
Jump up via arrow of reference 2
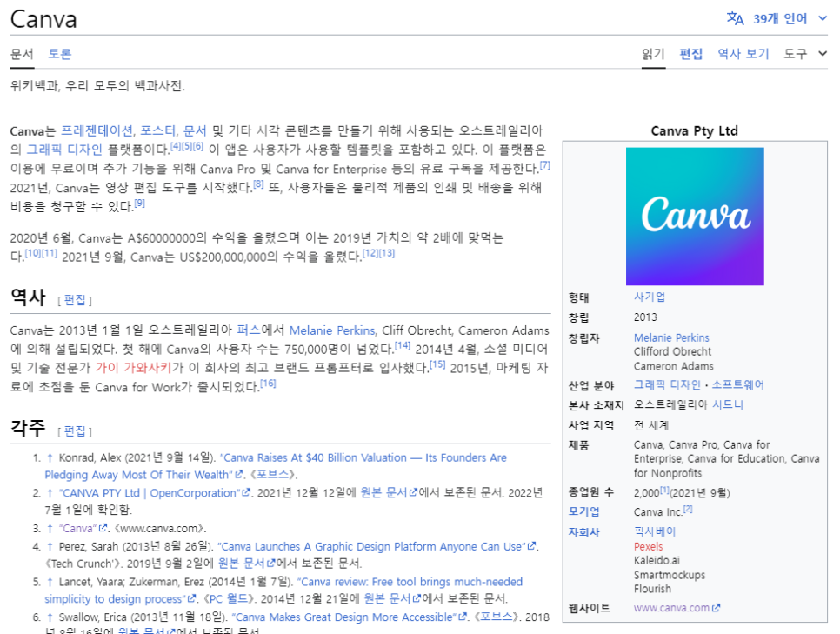(x=50, y=493)
